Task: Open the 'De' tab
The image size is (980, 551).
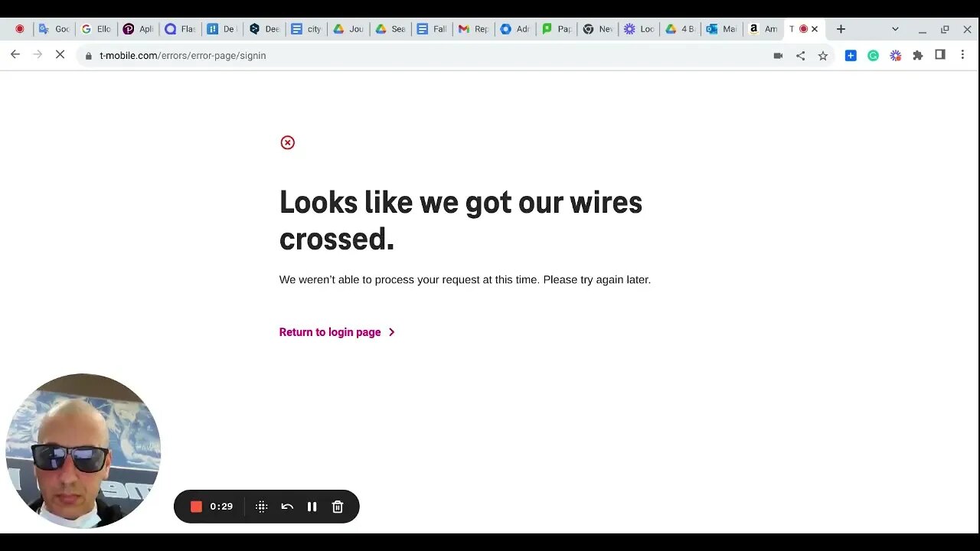Action: pos(222,29)
